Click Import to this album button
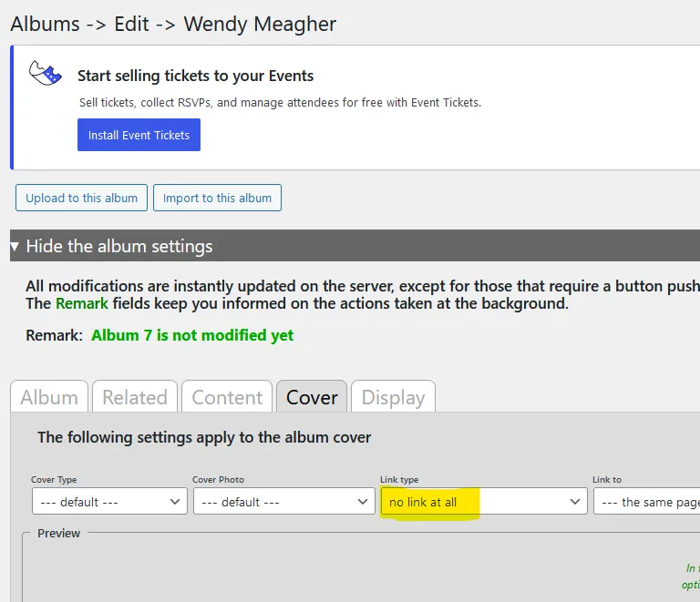 (217, 198)
